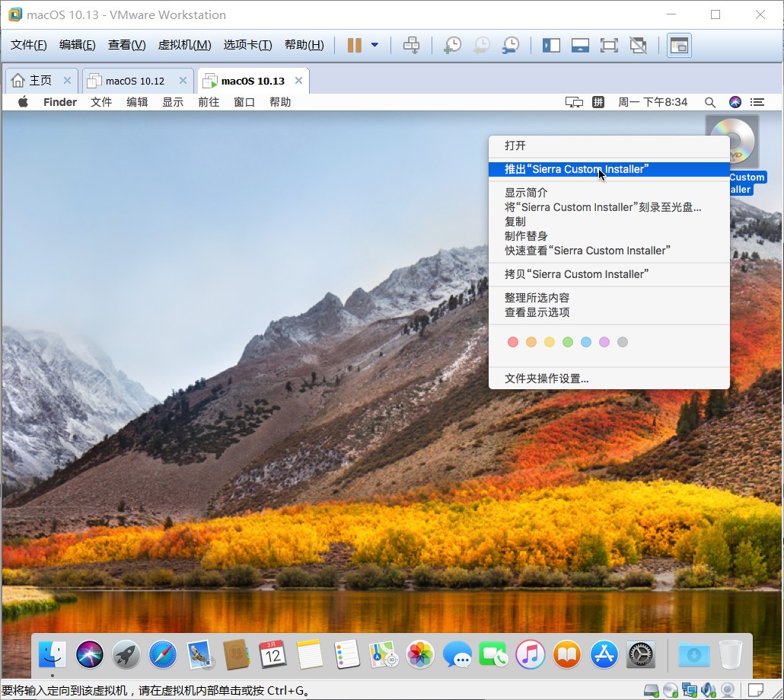This screenshot has width=784, height=700.
Task: Open Notification Center list icon
Action: coord(757,102)
